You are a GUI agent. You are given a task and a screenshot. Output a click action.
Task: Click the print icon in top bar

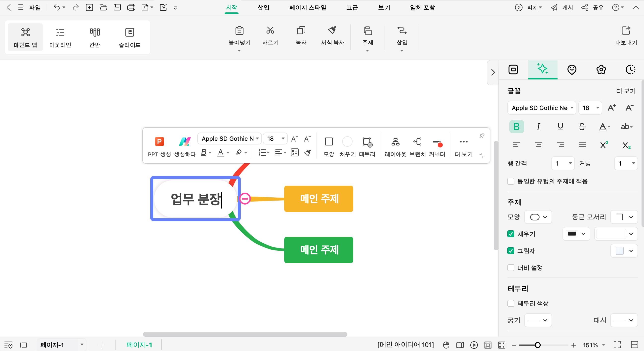(x=131, y=7)
